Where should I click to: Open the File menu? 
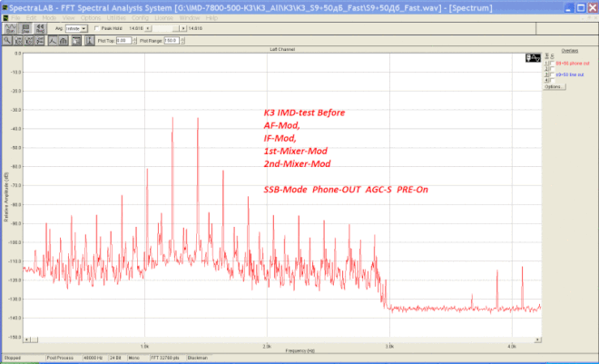(x=15, y=18)
